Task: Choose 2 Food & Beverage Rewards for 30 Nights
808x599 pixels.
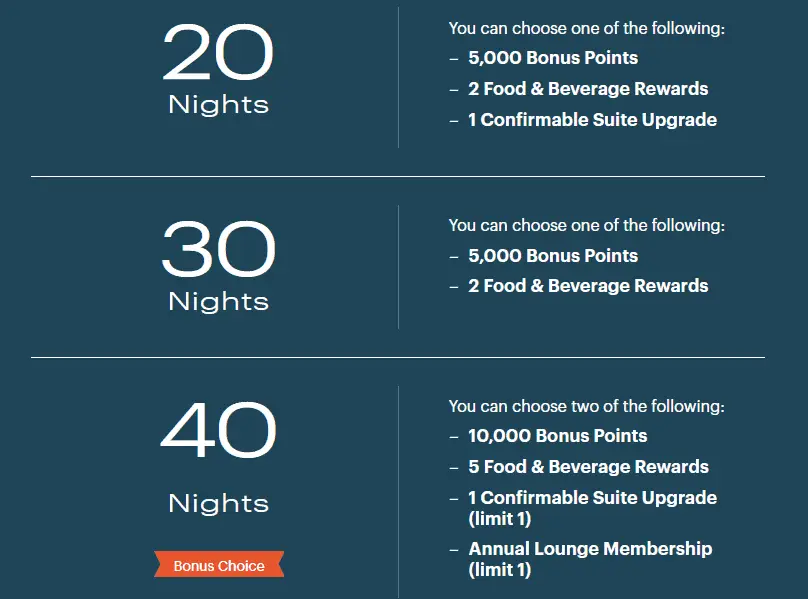Action: (x=587, y=286)
